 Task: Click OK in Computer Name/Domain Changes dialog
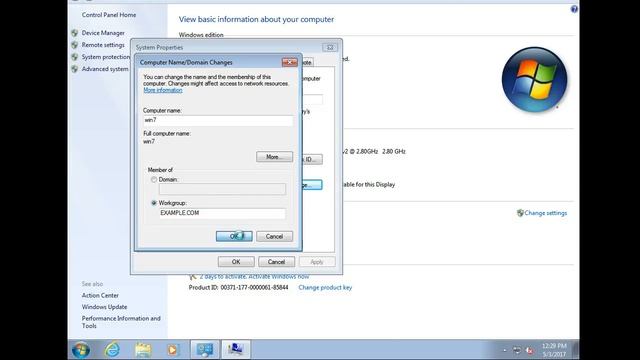coord(234,236)
